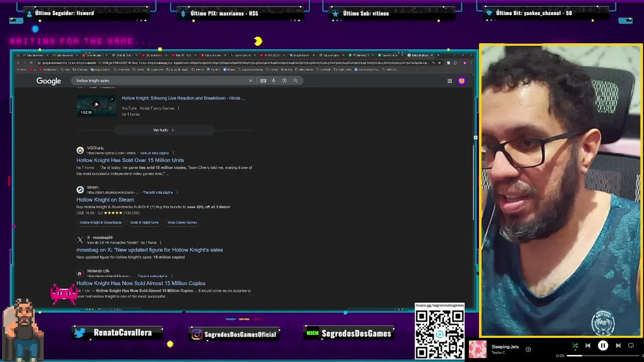
Task: Switch to the Google Tradutor tab
Action: pyautogui.click(x=301, y=55)
